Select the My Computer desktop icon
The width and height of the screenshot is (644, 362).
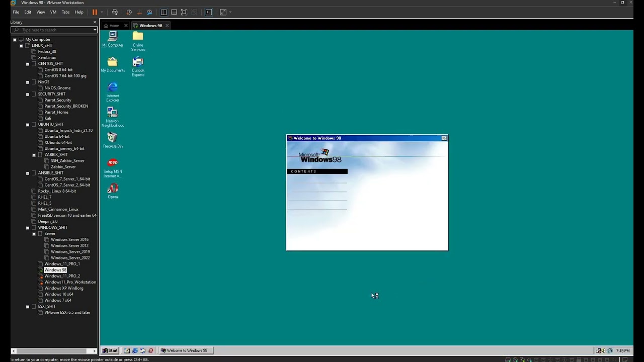[x=113, y=39]
